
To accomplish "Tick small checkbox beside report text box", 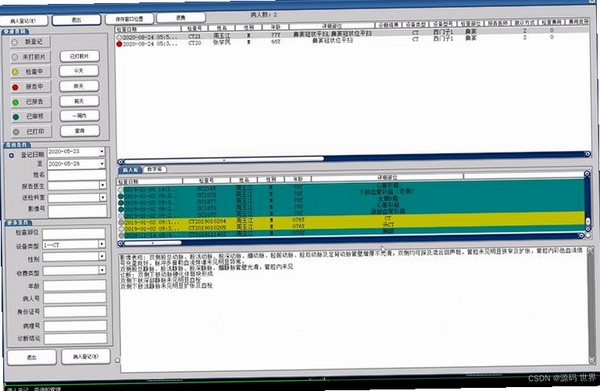I will tap(117, 360).
